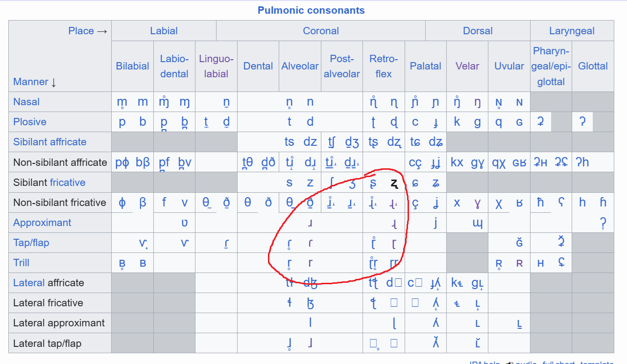Select the Tap/flap row header link
Image resolution: width=627 pixels, height=364 pixels.
[31, 243]
